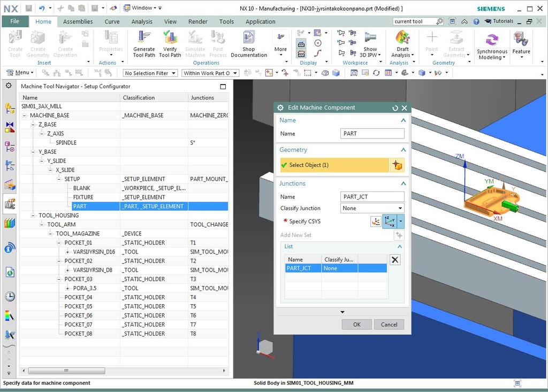Screen dimensions: 548x392
Task: Click Select Object (1) field
Action: click(x=334, y=165)
